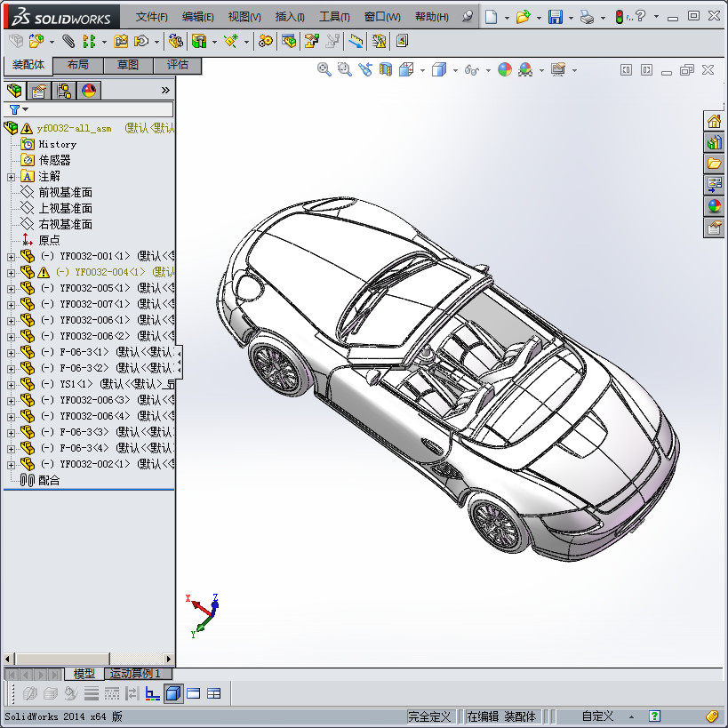Click the Smart Fasteners icon
The width and height of the screenshot is (728, 728).
121,41
